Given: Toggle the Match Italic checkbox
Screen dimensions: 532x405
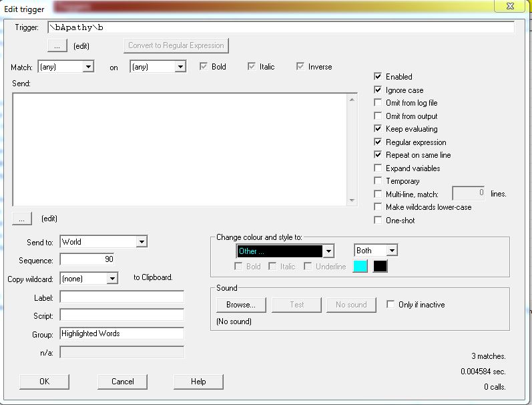Looking at the screenshot, I should tap(252, 66).
